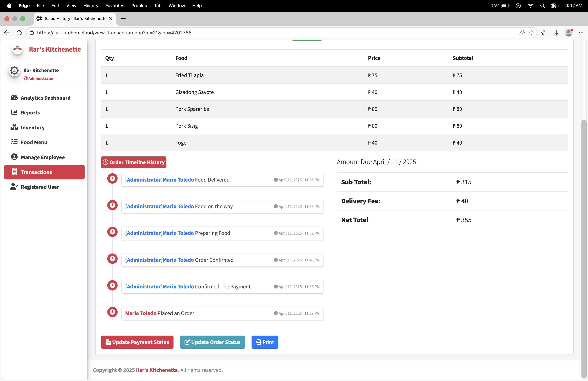Open browser downloads arrow icon
The height and width of the screenshot is (381, 588).
(556, 33)
